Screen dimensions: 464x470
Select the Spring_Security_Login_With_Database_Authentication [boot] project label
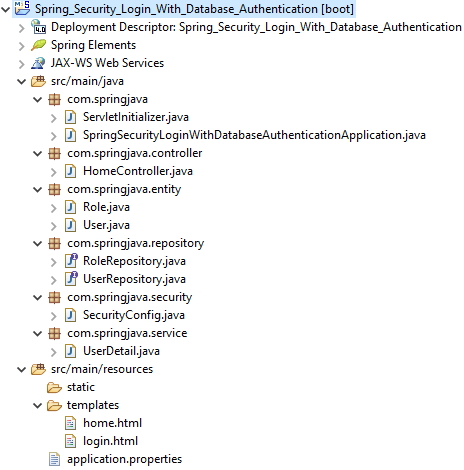[194, 9]
